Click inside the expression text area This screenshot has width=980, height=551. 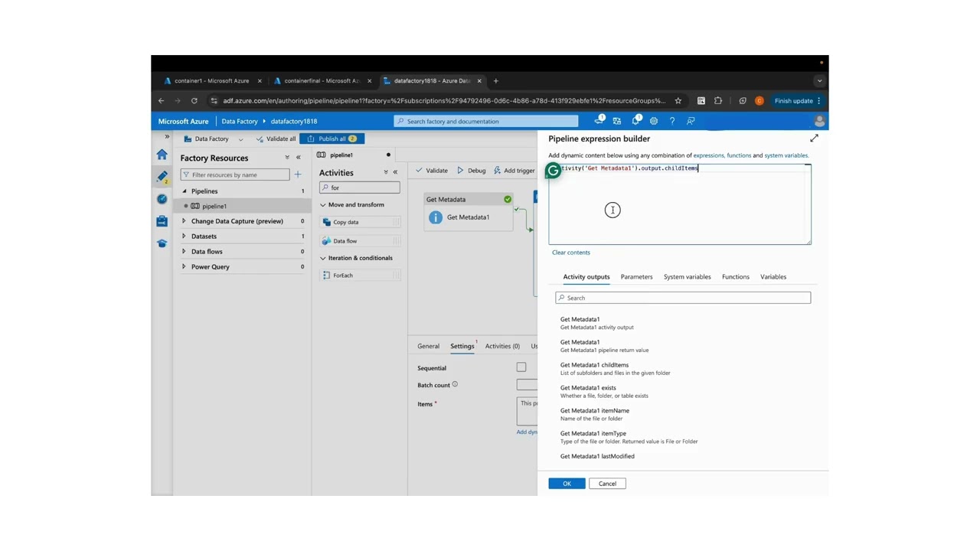(680, 204)
